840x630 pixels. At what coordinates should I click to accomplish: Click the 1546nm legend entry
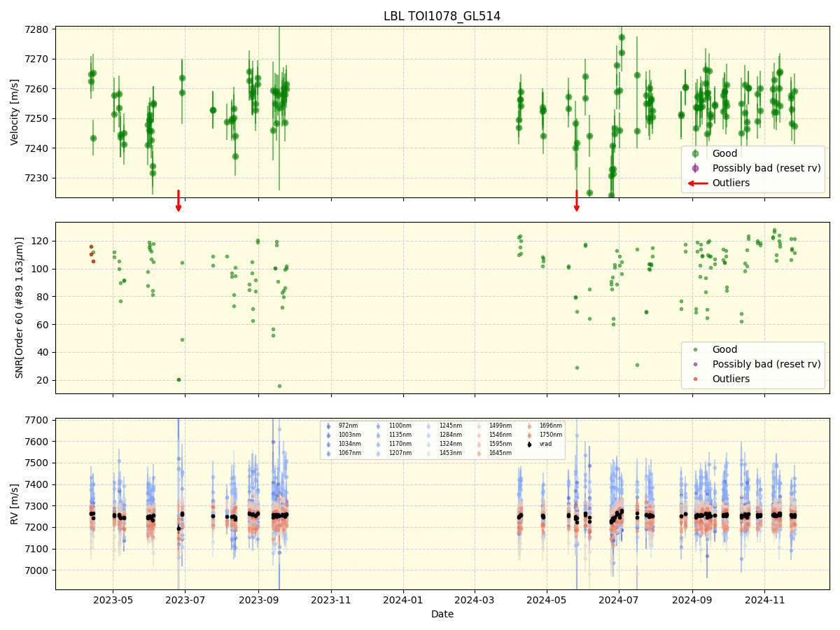(500, 435)
